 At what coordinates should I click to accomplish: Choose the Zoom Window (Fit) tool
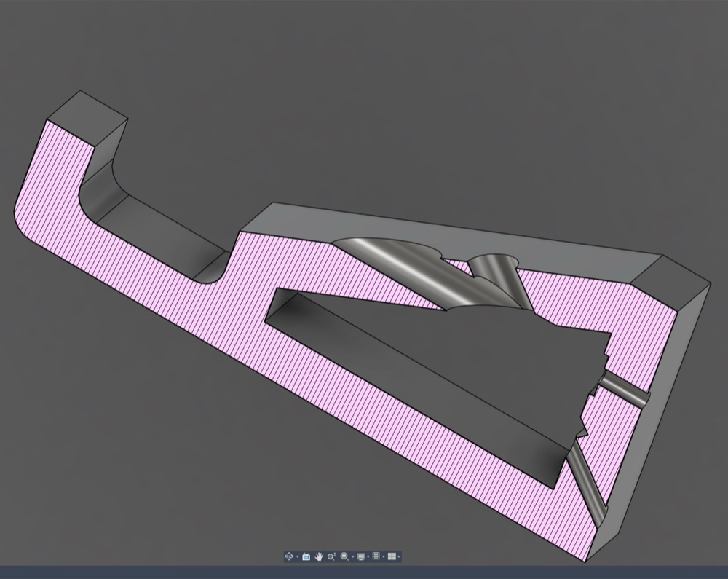344,556
